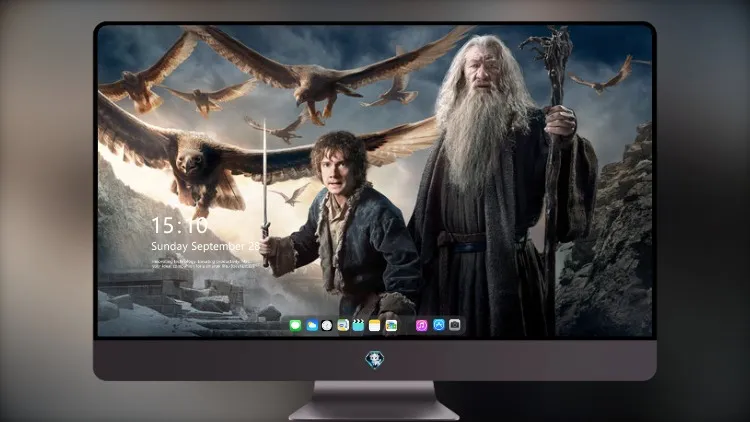Viewport: 750px width, 422px height.
Task: Open the green Messages app in dock
Action: [296, 325]
